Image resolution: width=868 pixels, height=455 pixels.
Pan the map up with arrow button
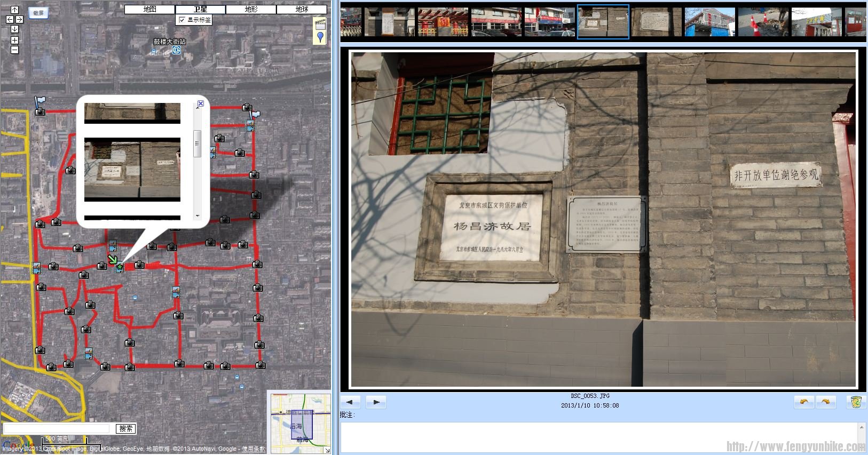[14, 10]
